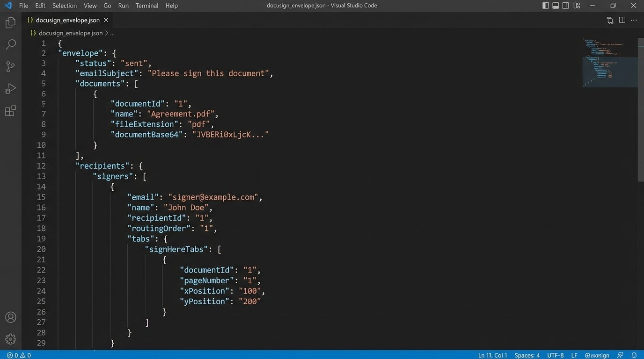Click the Open Changes icon in editor toolbar
The height and width of the screenshot is (359, 644).
pos(610,20)
